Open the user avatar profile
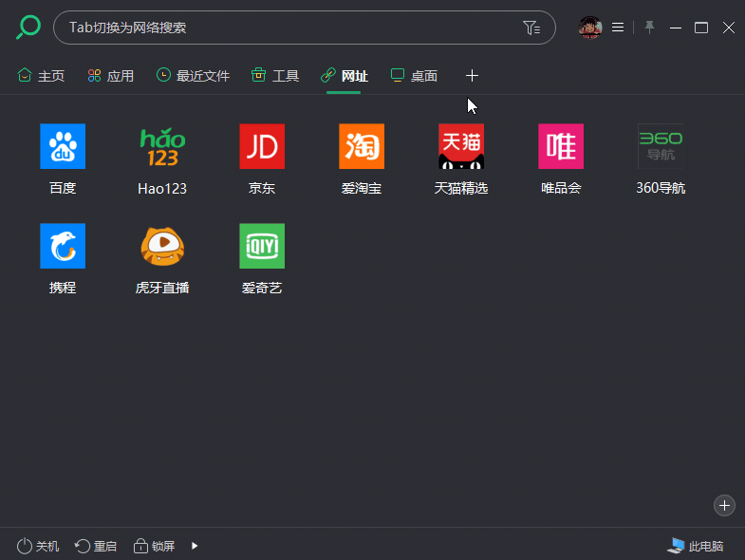 click(590, 28)
